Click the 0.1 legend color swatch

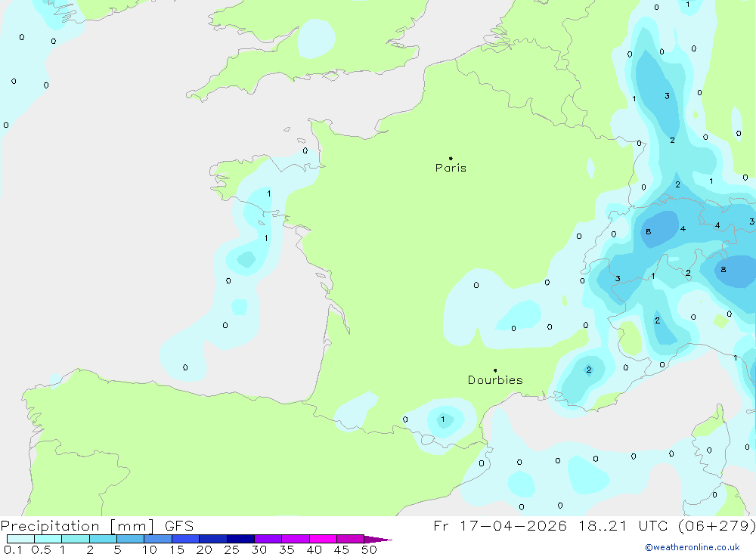pyautogui.click(x=20, y=539)
